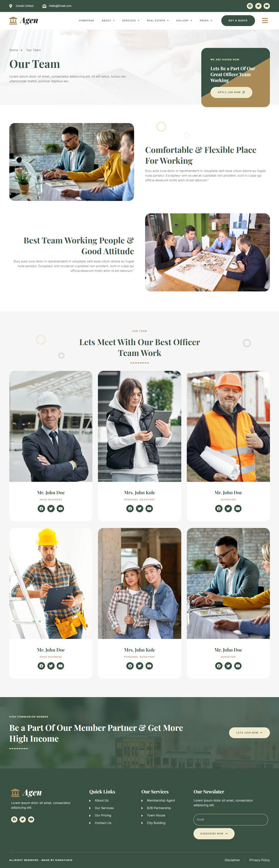Open the Facebook icon in the top header bar
The width and height of the screenshot is (279, 868).
pyautogui.click(x=250, y=6)
